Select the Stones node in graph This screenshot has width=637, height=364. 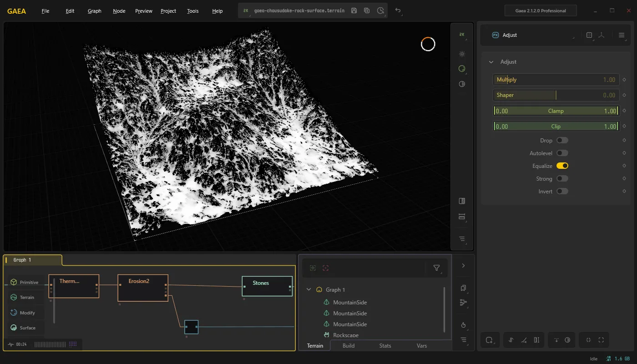(267, 286)
